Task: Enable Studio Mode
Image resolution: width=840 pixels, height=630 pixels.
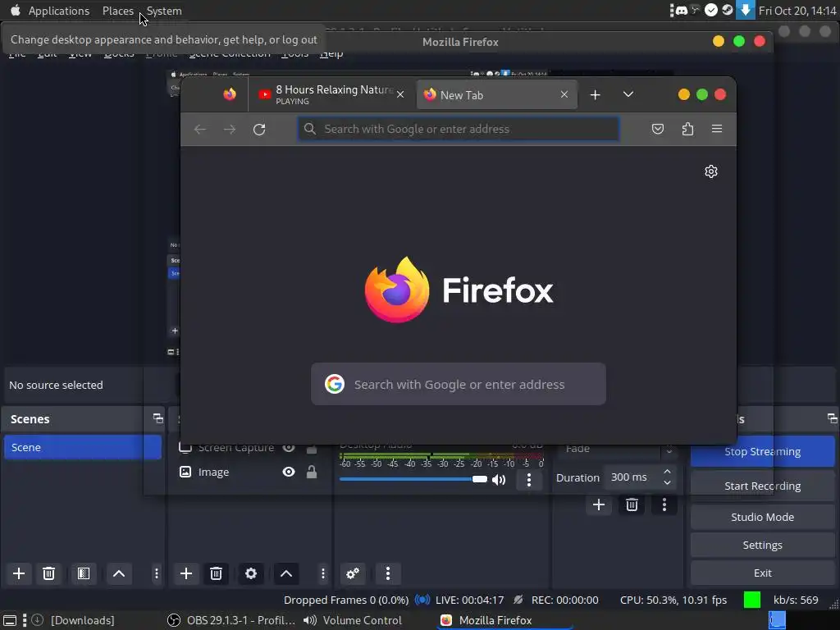Action: (762, 517)
